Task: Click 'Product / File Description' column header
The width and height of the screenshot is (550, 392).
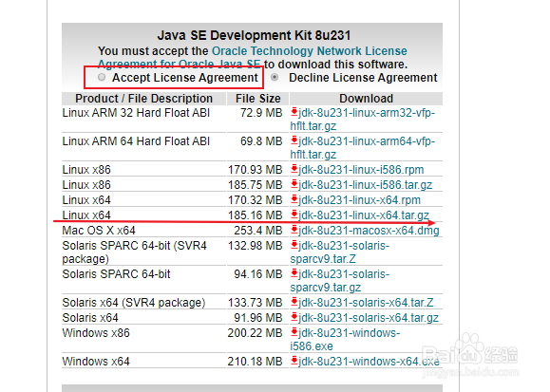Action: pos(143,99)
